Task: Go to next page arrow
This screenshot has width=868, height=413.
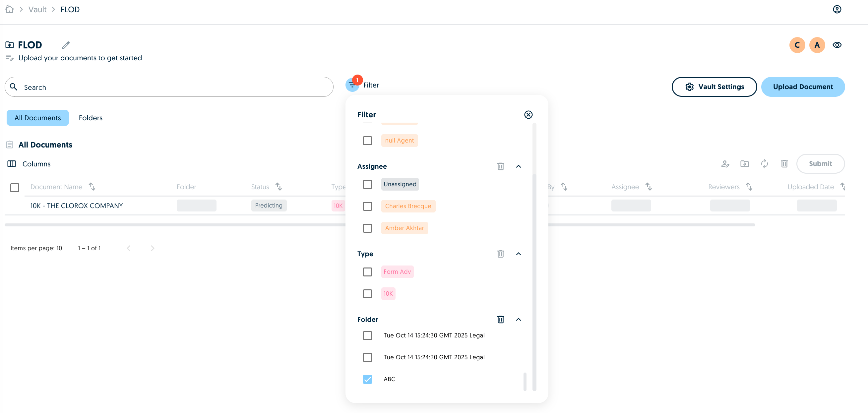Action: 153,248
